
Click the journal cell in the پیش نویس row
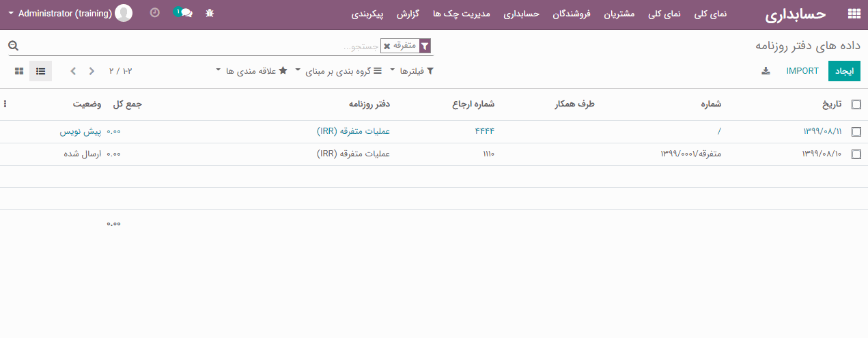[x=353, y=132]
